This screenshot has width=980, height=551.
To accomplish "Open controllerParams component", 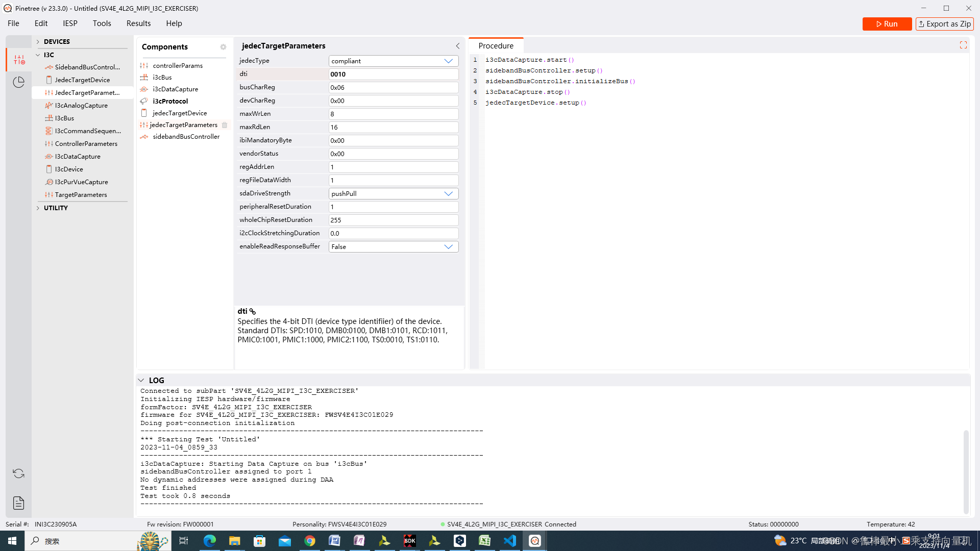I will pos(178,65).
